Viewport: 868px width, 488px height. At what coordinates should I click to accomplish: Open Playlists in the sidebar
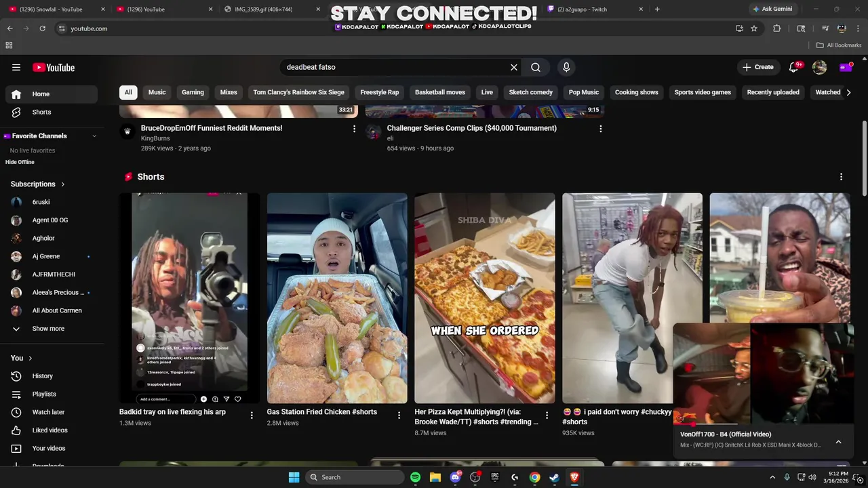51,394
